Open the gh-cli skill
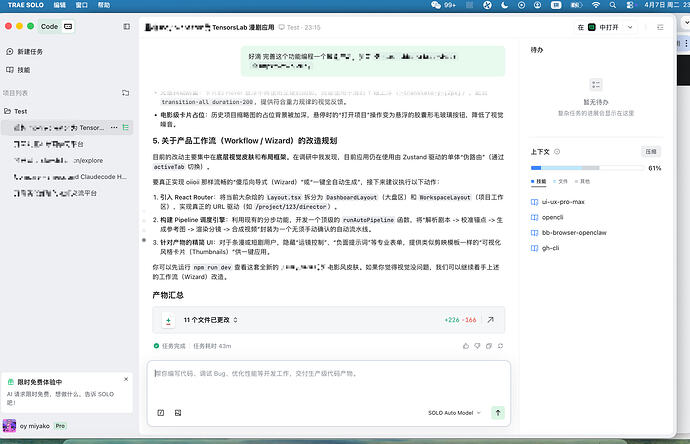This screenshot has height=444, width=690. [545, 248]
